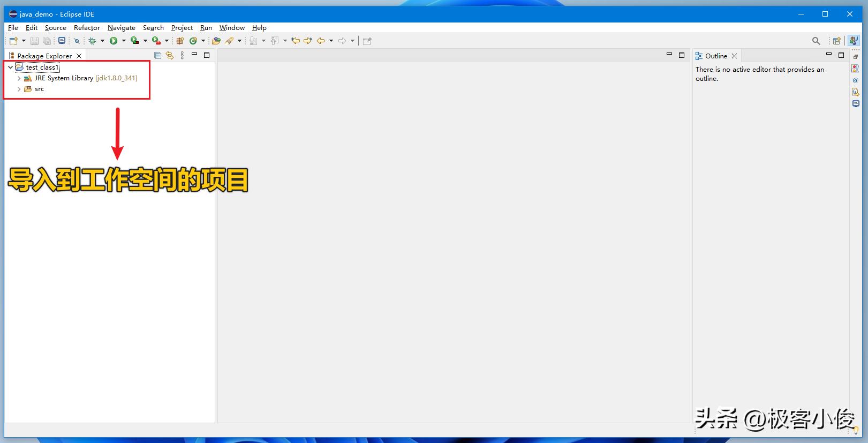Toggle Link with Editor in Package Explorer
This screenshot has height=443, width=868.
170,55
